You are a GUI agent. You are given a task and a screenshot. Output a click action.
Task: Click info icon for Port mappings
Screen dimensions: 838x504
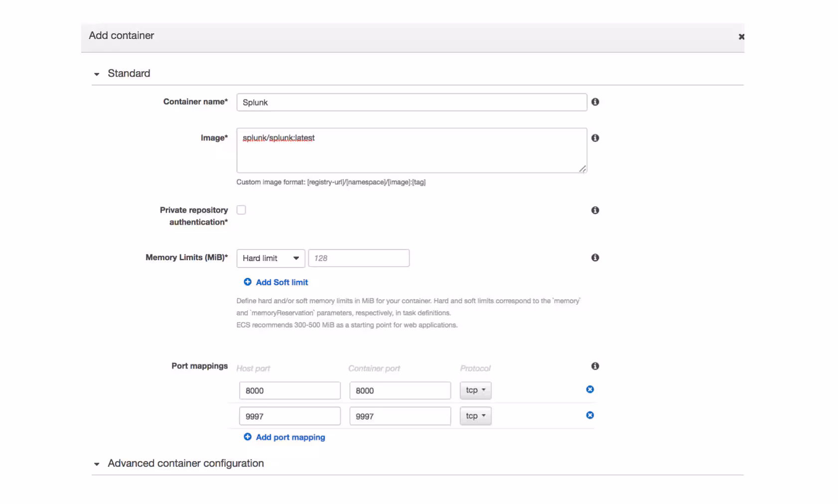point(595,366)
